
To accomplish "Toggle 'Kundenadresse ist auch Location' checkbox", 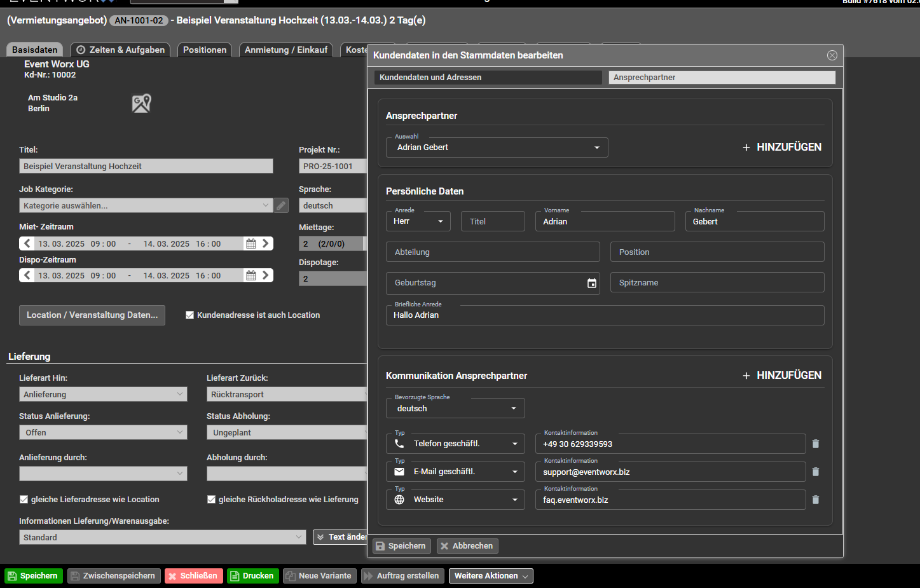I will click(x=189, y=315).
